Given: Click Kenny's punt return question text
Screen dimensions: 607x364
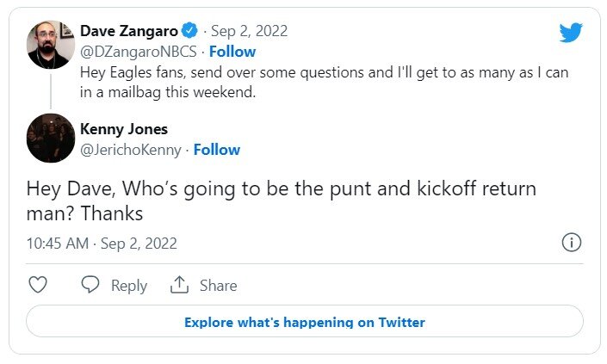Looking at the screenshot, I should point(281,201).
